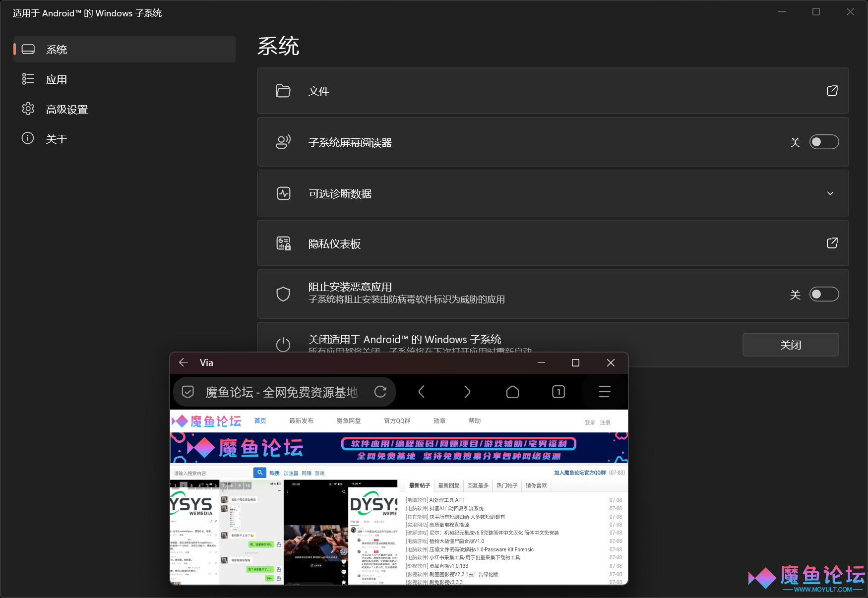Open 官方QQ群 in the forum navigation

coord(397,420)
